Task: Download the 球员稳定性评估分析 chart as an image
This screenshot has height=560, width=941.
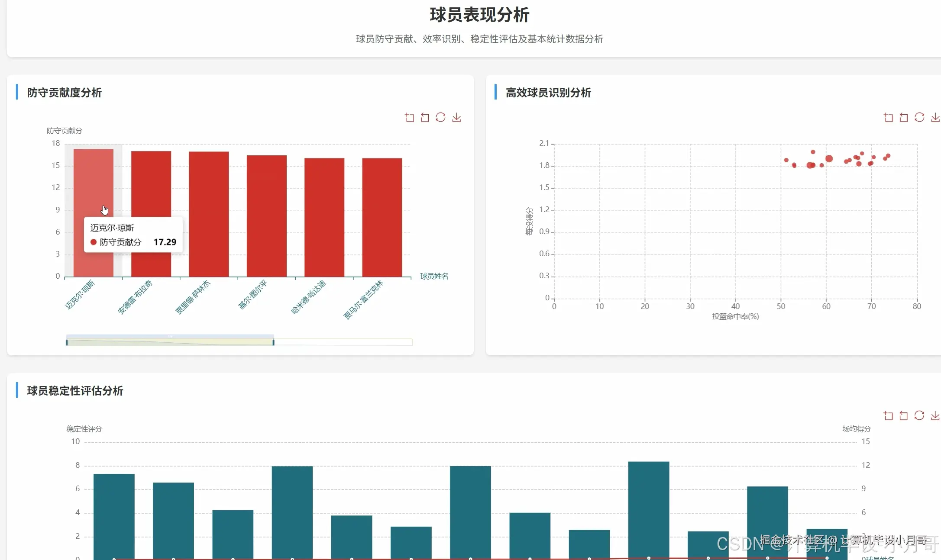Action: click(x=935, y=415)
